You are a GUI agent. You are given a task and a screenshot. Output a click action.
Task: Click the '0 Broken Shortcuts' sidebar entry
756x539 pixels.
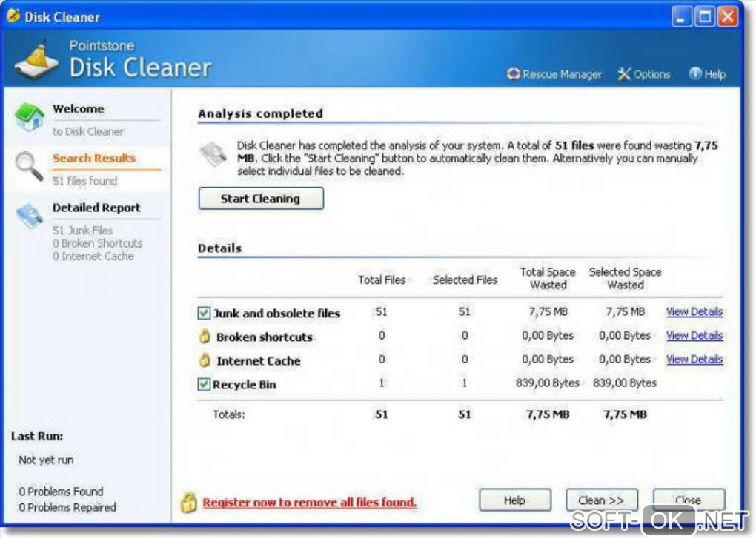click(97, 243)
